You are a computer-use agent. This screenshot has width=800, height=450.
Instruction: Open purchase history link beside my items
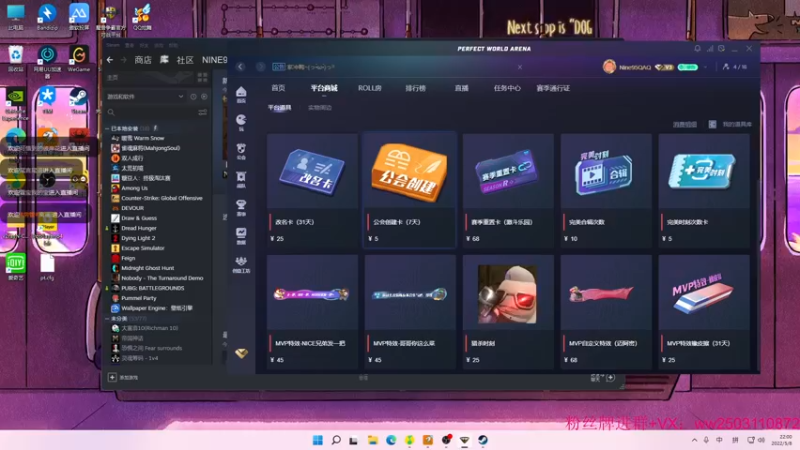coord(685,124)
